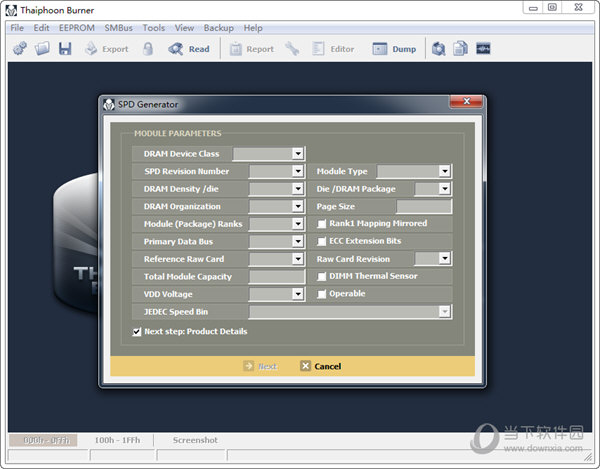Open the Edit menu
This screenshot has width=600, height=469.
point(41,28)
